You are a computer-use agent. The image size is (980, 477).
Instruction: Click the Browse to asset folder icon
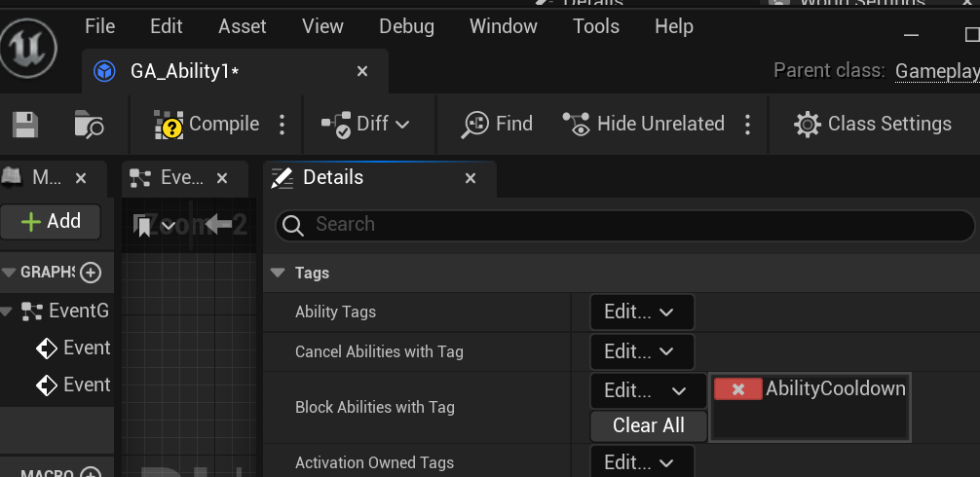[x=89, y=125]
